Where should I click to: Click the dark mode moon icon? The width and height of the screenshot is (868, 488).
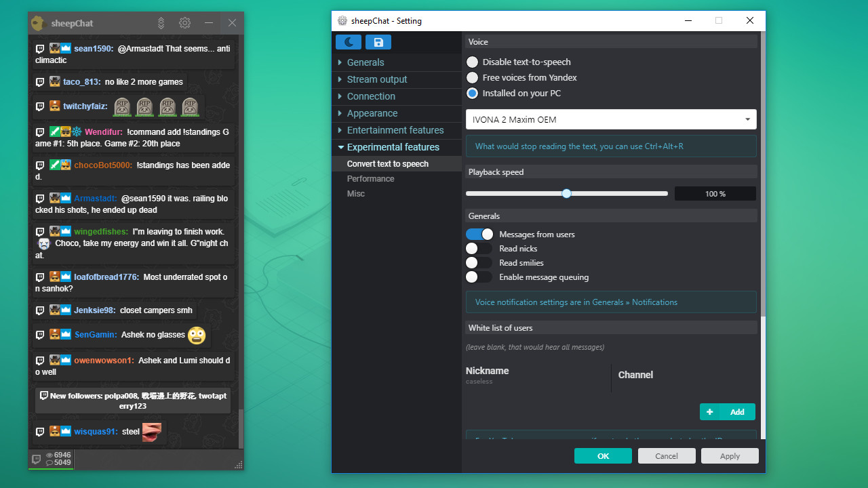pos(348,42)
